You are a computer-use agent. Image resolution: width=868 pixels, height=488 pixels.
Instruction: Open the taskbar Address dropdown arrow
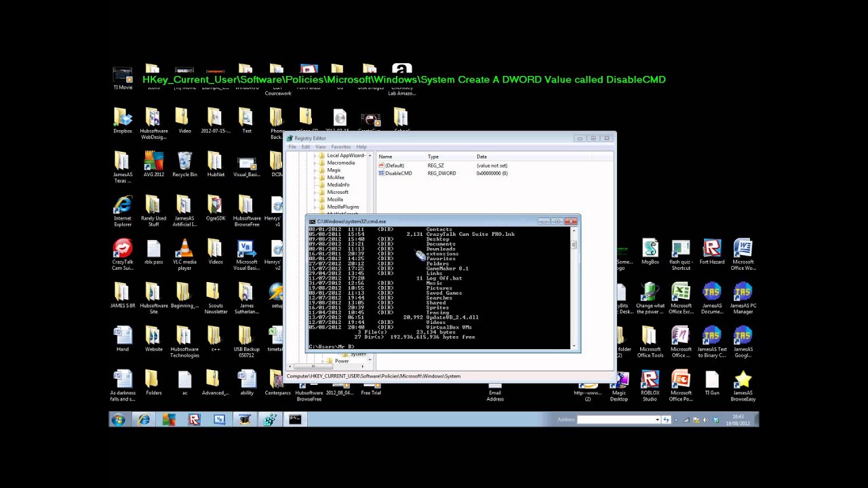pyautogui.click(x=657, y=420)
